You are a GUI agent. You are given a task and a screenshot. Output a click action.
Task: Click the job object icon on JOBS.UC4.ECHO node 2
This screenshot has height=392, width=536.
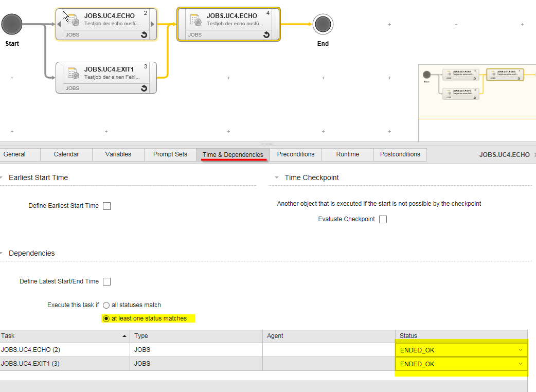pyautogui.click(x=72, y=20)
